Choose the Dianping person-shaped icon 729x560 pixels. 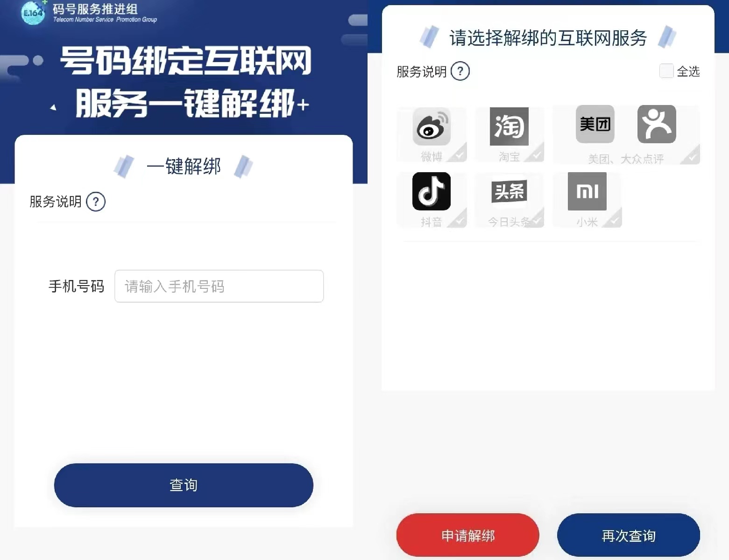657,124
